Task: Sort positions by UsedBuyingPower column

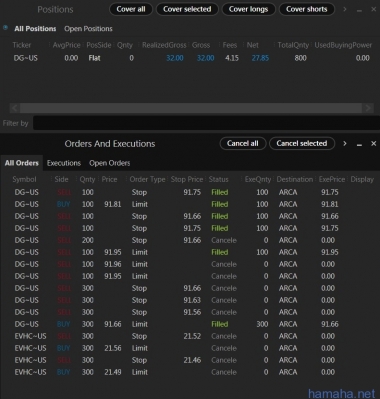Action: pyautogui.click(x=343, y=45)
